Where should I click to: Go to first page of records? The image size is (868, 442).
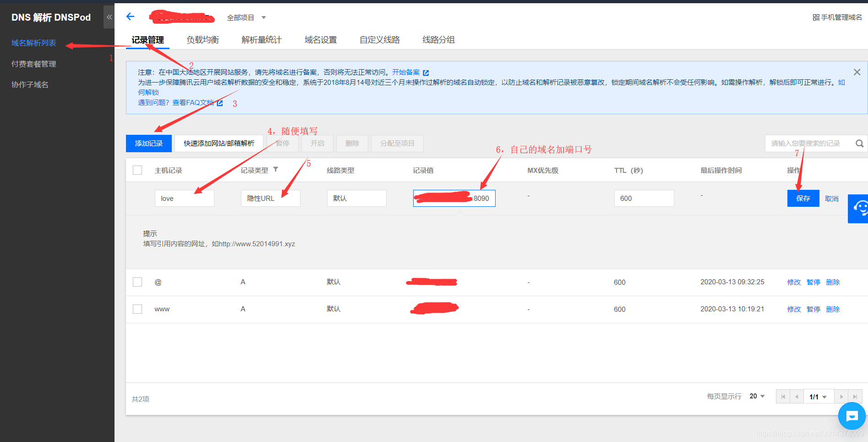pyautogui.click(x=783, y=397)
